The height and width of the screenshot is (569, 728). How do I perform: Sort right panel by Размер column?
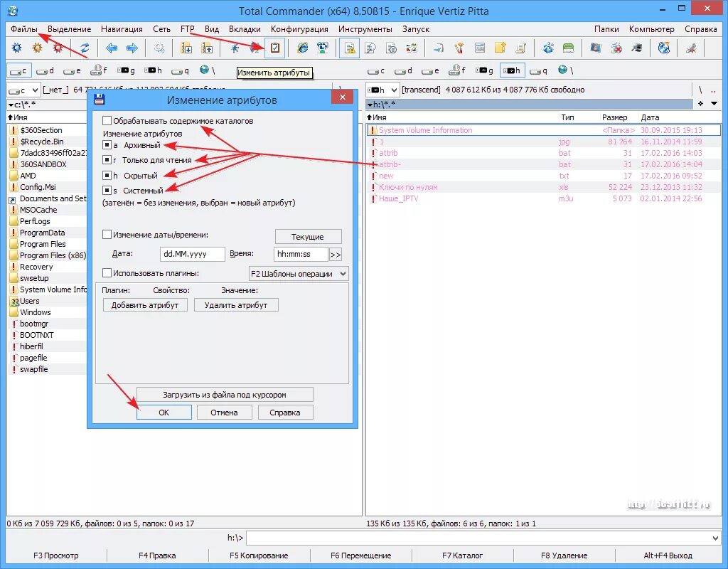click(x=614, y=117)
